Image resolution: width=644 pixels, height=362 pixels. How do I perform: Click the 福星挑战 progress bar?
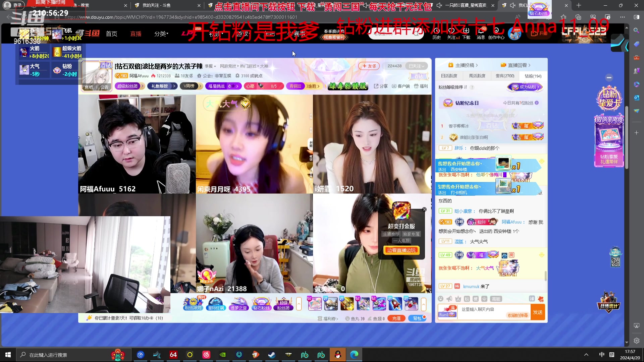click(223, 86)
